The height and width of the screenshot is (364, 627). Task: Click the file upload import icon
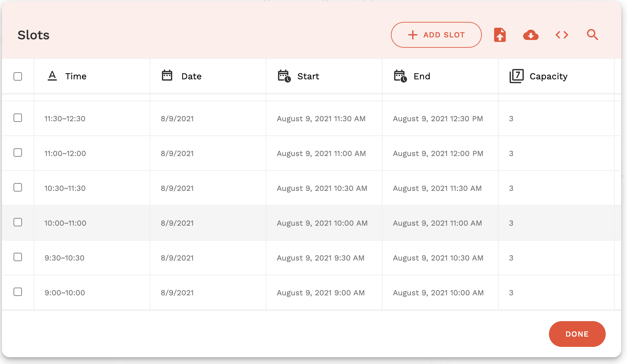click(x=500, y=35)
